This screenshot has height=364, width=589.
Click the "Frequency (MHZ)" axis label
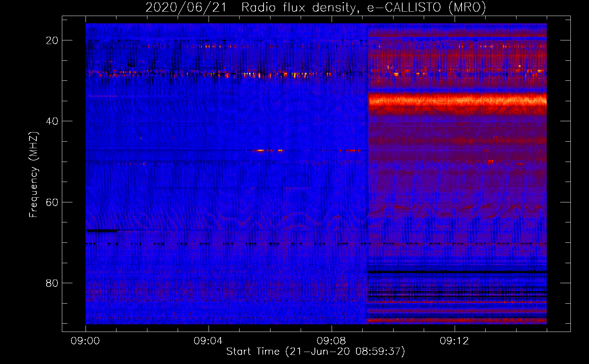click(x=33, y=175)
